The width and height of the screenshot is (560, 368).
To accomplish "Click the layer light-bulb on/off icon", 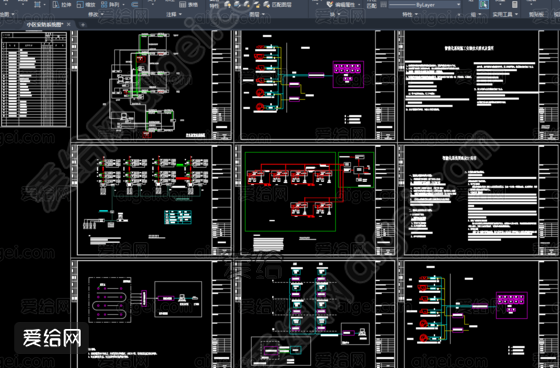I will 228,5.
